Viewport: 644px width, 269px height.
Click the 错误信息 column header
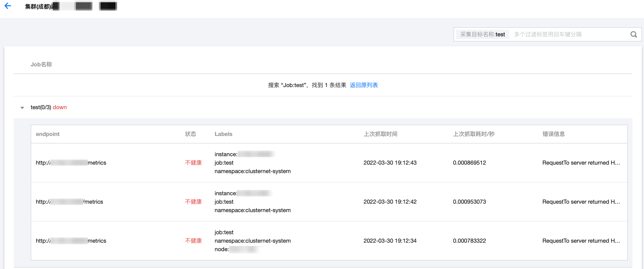[x=553, y=134]
